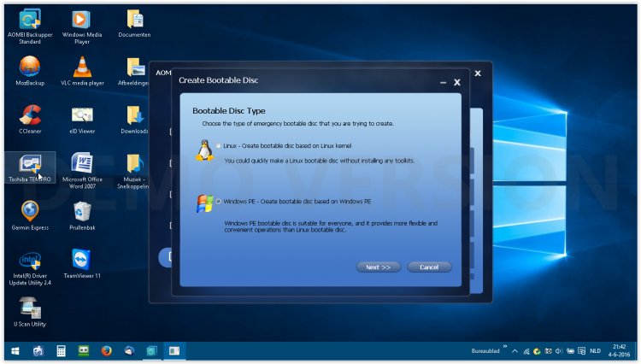The image size is (641, 364).
Task: Minimize the Create Bootable Disc dialog
Action: click(443, 83)
